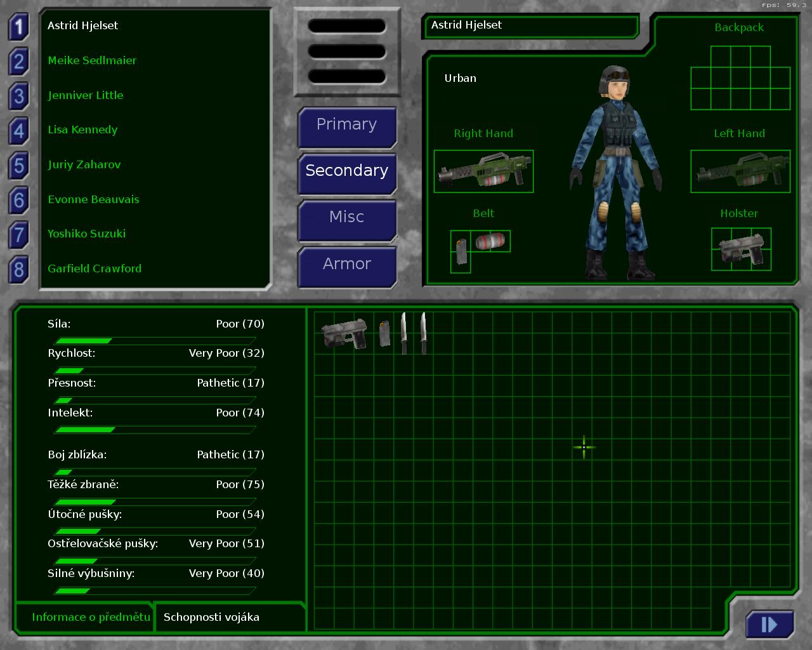
Task: Open the Misc items category
Action: click(346, 218)
